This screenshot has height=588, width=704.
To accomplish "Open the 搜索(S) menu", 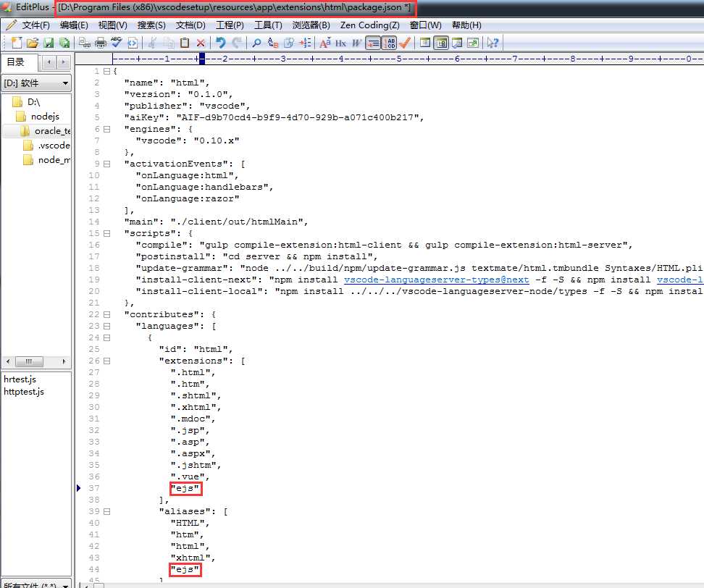I will coord(151,25).
